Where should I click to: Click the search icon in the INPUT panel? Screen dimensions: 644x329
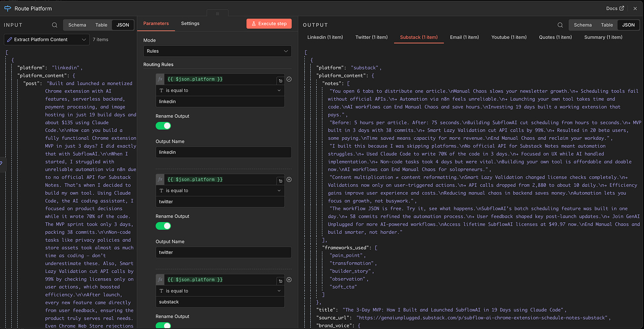click(54, 25)
